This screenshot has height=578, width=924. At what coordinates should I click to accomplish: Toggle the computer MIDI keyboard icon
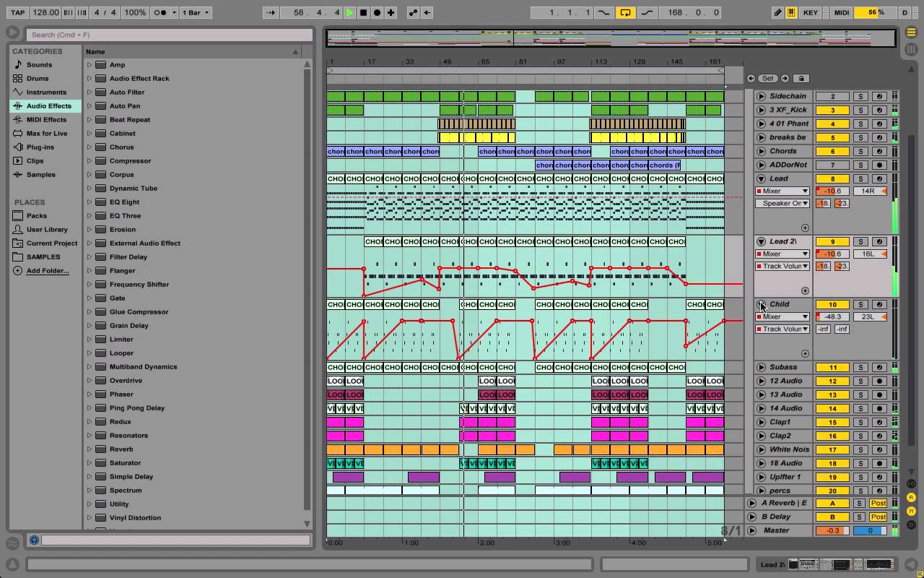791,12
